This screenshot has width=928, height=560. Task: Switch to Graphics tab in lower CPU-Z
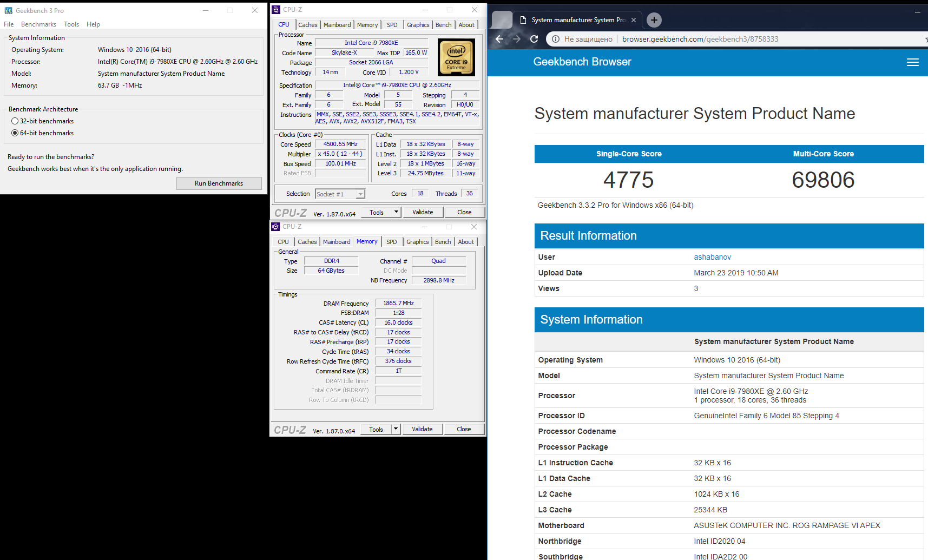[x=418, y=242]
